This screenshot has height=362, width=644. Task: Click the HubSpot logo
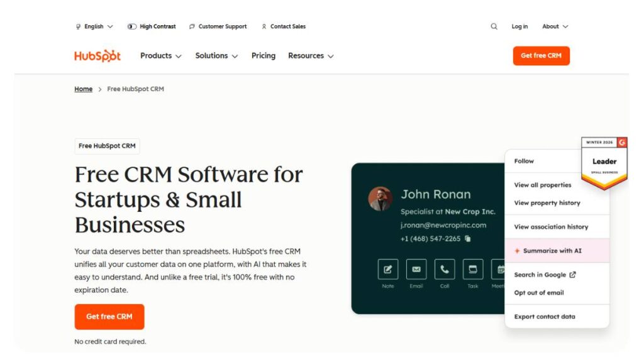(x=97, y=56)
